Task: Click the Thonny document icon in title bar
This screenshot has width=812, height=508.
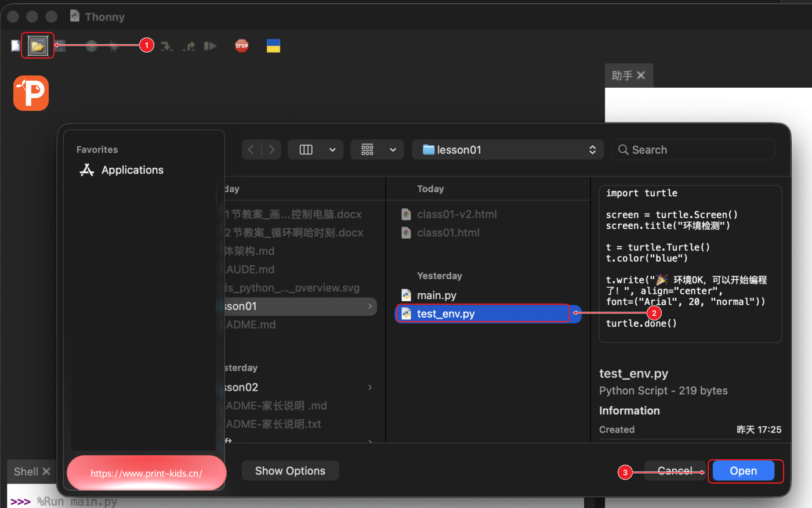Action: pyautogui.click(x=75, y=16)
